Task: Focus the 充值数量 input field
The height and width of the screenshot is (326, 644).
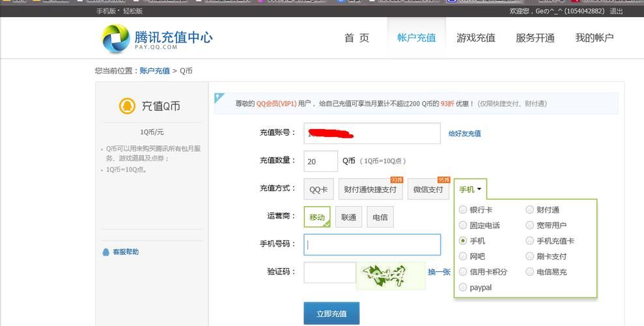Action: point(321,161)
